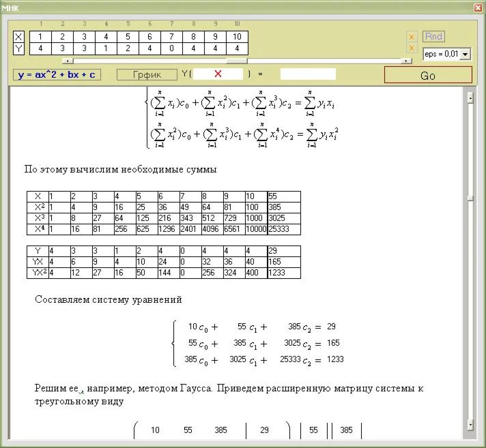Click the Грфик graph button
The image size is (486, 448).
click(147, 74)
